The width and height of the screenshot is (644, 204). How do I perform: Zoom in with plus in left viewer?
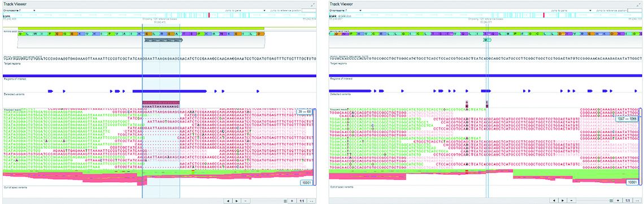[292, 201]
